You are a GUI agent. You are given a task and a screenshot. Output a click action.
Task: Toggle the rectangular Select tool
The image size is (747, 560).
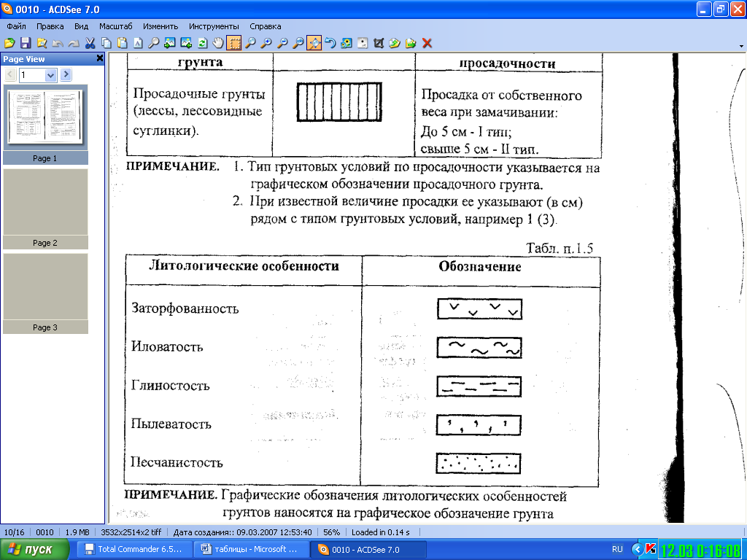click(234, 43)
